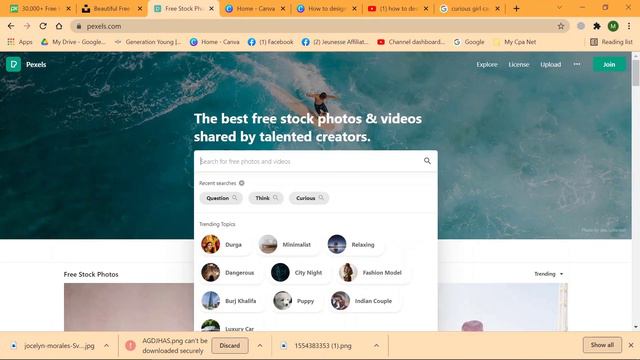Screen dimensions: 640x360
Task: Clear recent searches with the X icon
Action: (242, 183)
